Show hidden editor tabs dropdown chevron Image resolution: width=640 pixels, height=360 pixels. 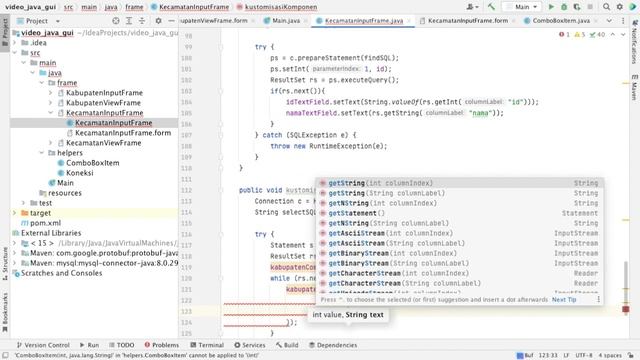(x=609, y=21)
